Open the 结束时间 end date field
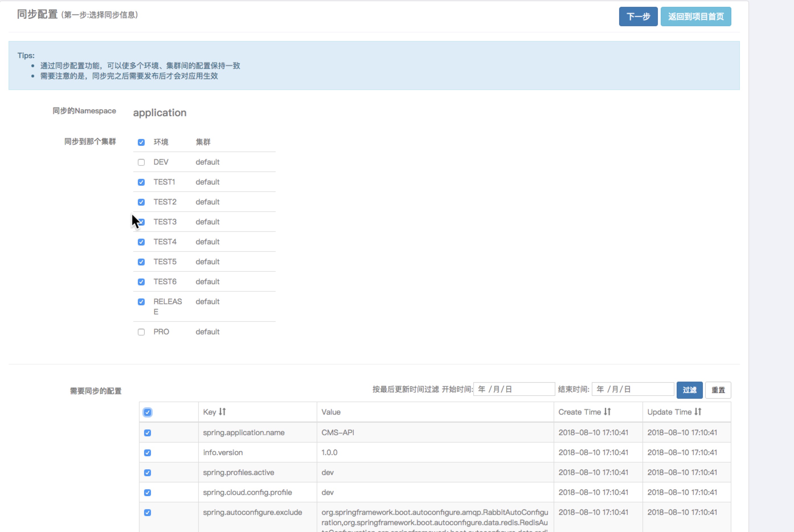The image size is (794, 532). click(x=633, y=389)
